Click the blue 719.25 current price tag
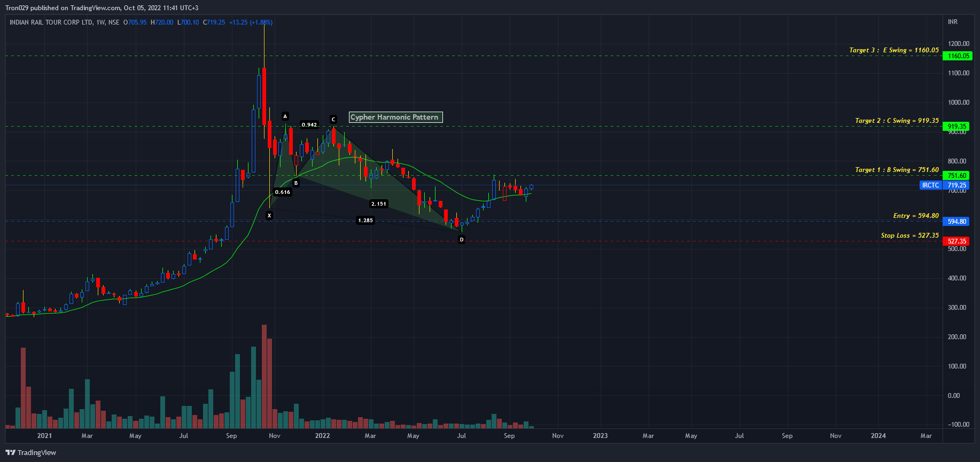 click(956, 185)
